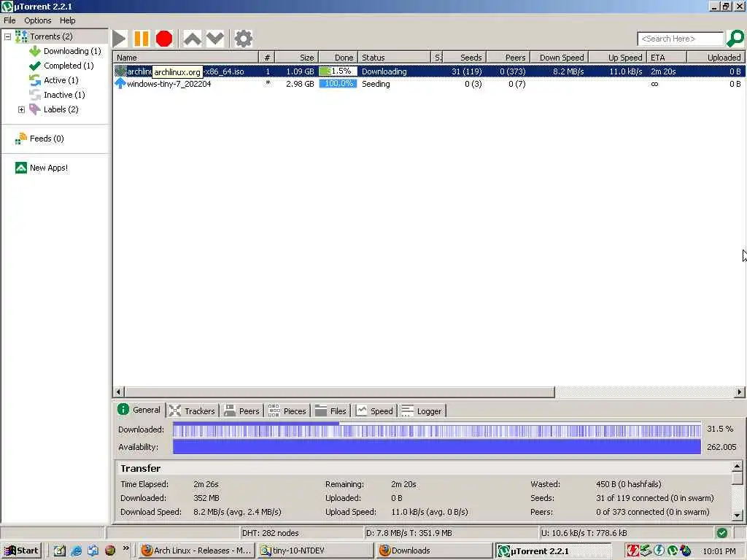Collapse the Torrents (2) tree node
The height and width of the screenshot is (560, 747).
[7, 36]
